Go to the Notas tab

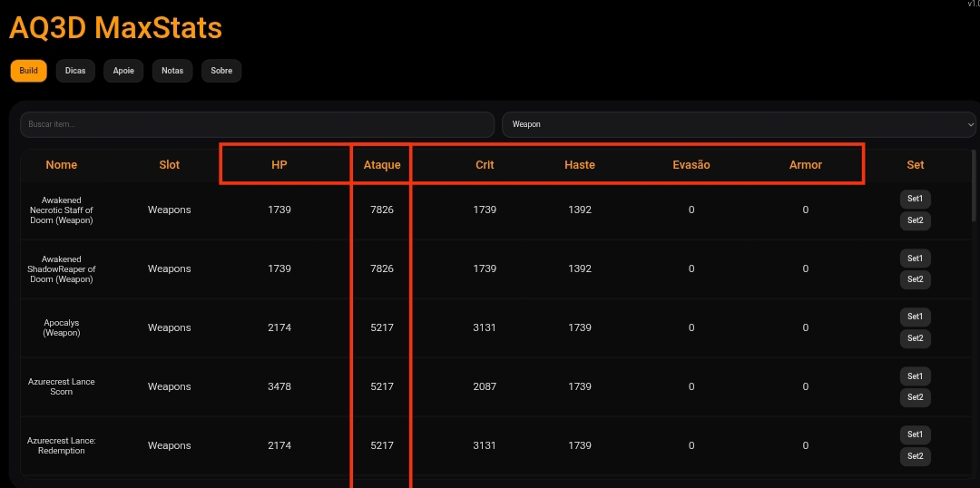click(x=171, y=71)
